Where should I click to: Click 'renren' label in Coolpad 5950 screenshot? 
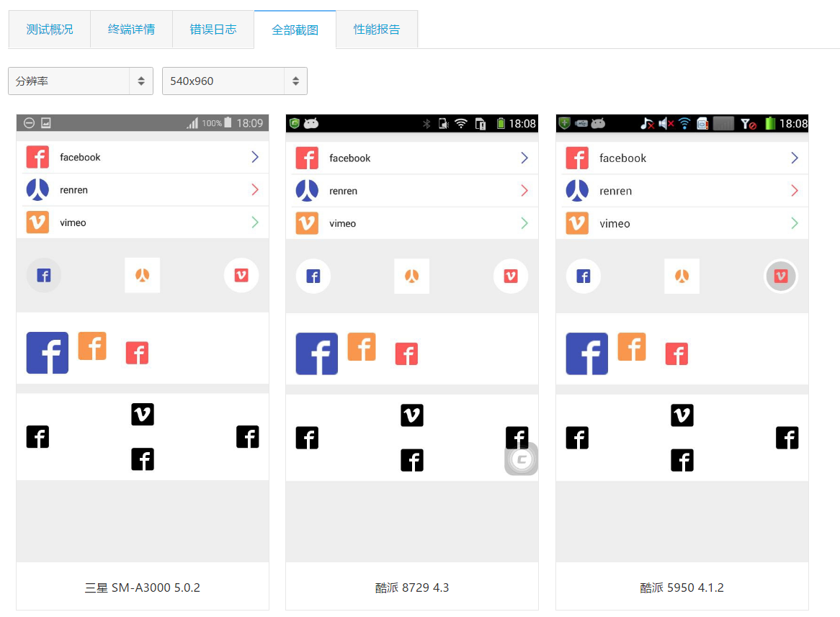(x=615, y=191)
